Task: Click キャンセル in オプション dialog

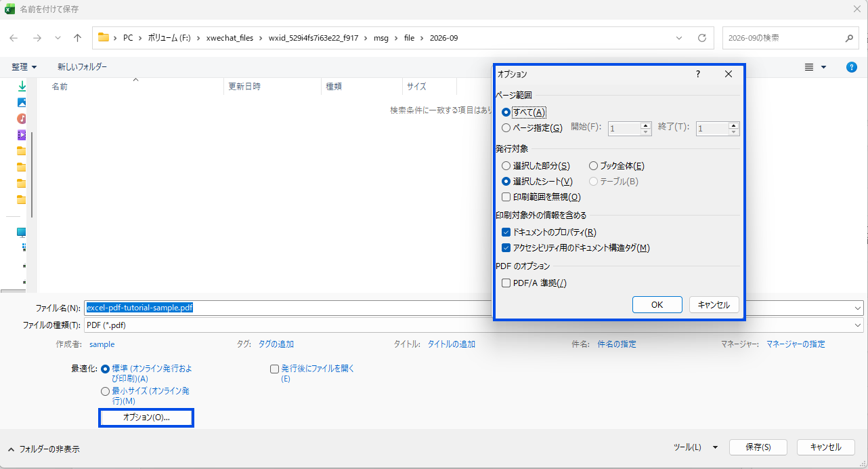Action: point(714,305)
